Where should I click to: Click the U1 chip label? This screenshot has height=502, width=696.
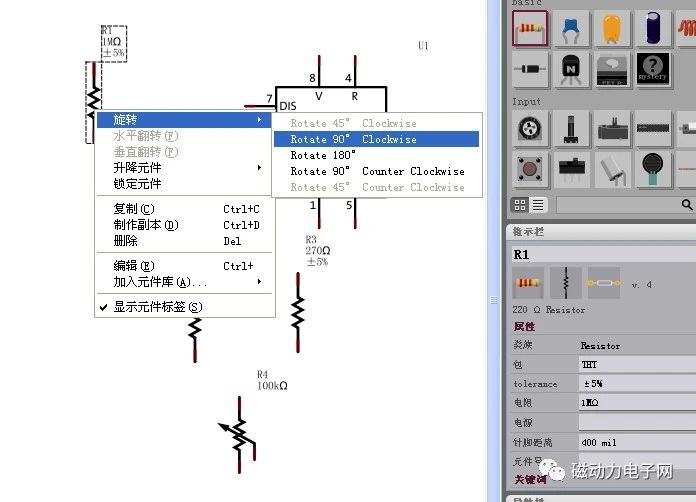click(x=423, y=45)
